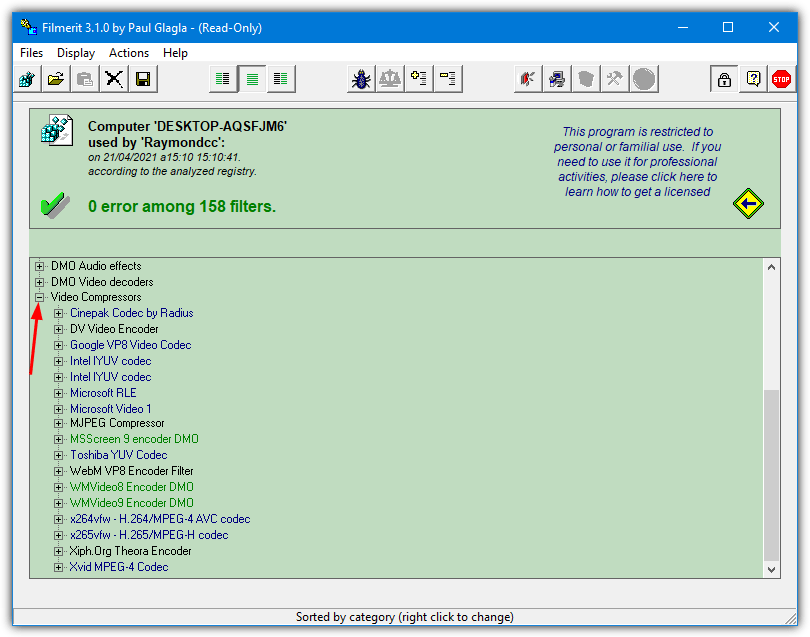Viewport: 810px width, 637px height.
Task: Collapse the Video Compressors node
Action: click(39, 297)
